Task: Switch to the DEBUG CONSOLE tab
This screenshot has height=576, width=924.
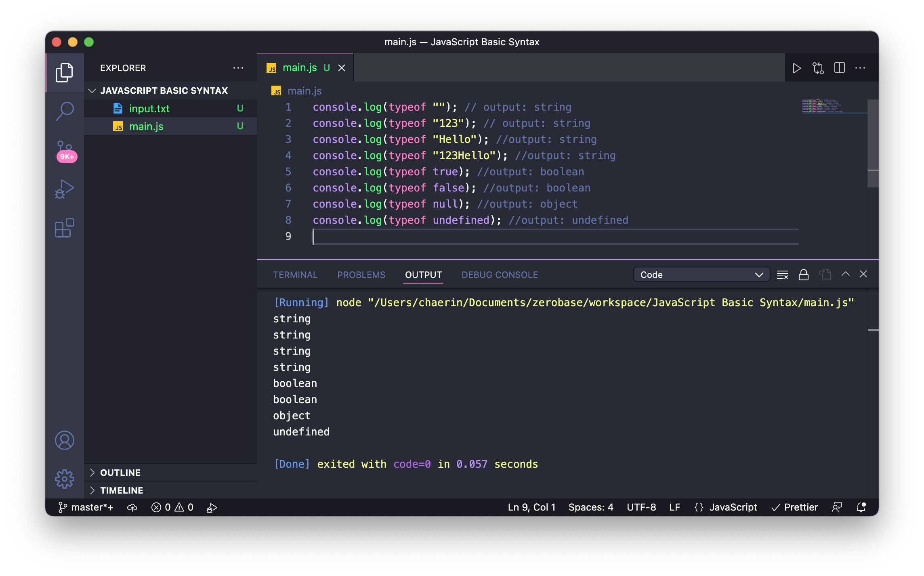Action: point(500,275)
